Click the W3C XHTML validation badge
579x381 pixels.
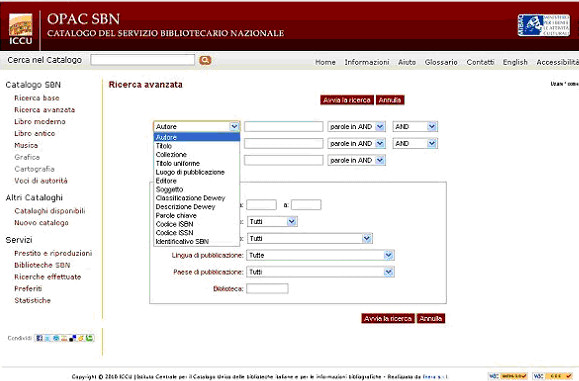(508, 376)
